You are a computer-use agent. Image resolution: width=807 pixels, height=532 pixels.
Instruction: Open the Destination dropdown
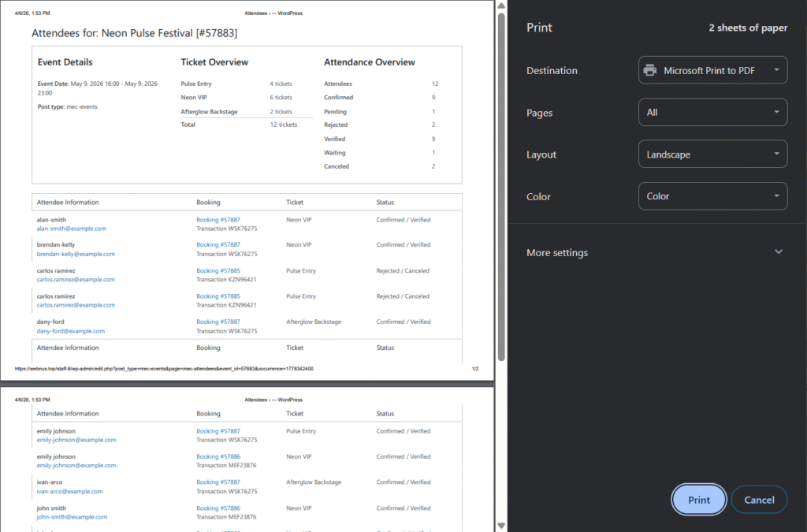click(712, 70)
